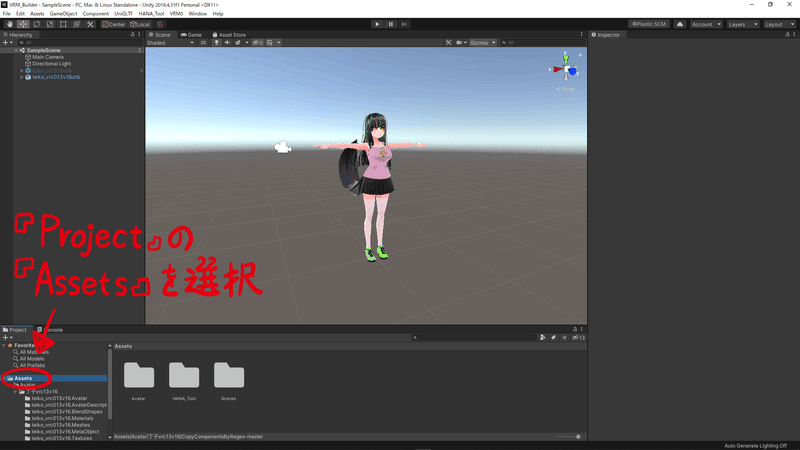Lock the Hierarchy panel
This screenshot has width=800, height=450.
[x=133, y=35]
